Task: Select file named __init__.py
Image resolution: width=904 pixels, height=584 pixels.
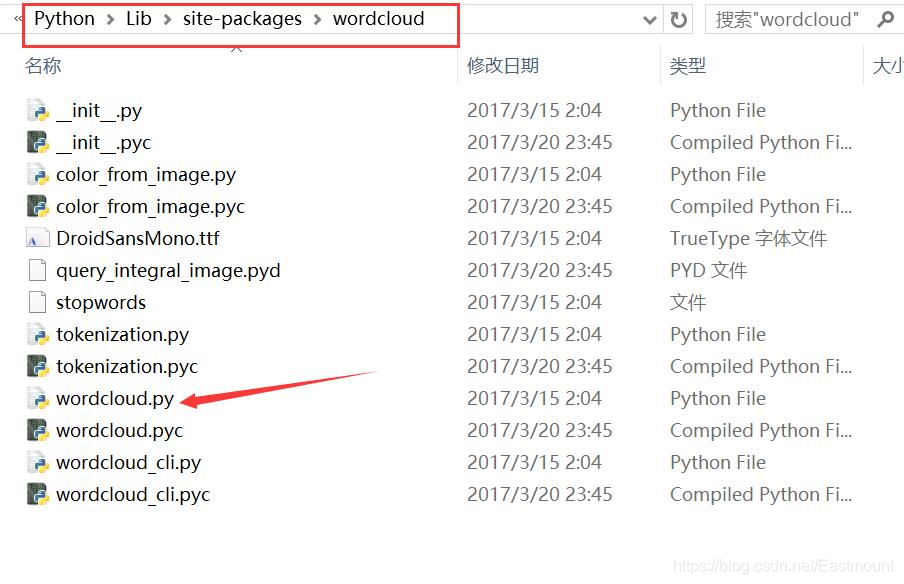Action: [99, 110]
